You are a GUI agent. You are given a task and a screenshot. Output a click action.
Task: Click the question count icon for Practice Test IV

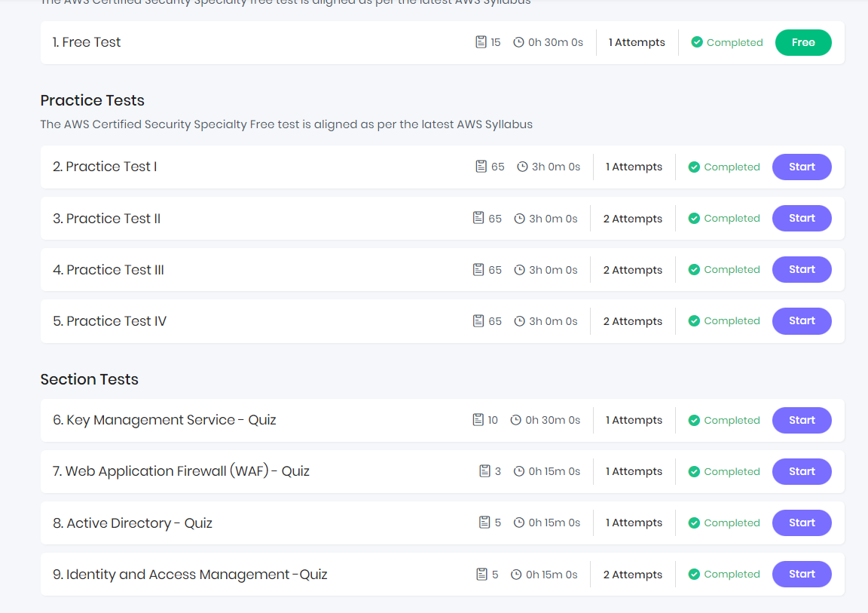478,321
